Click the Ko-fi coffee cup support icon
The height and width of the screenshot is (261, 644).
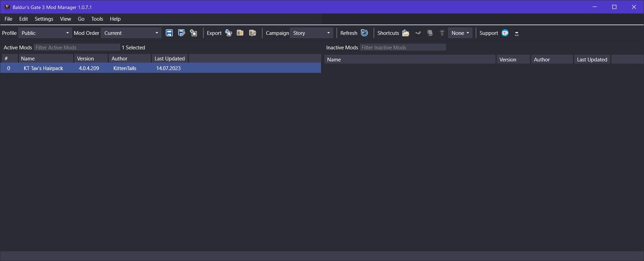[505, 33]
